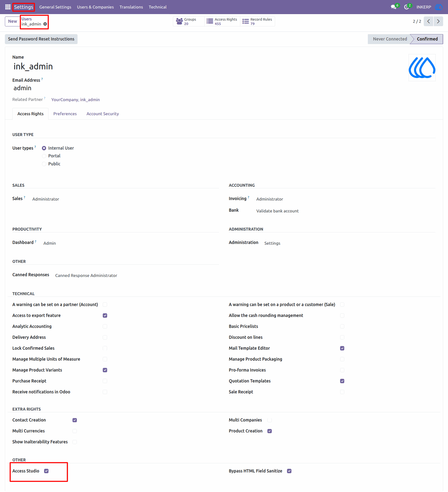Toggle Access to export feature checkbox
The height and width of the screenshot is (492, 448).
coord(105,315)
